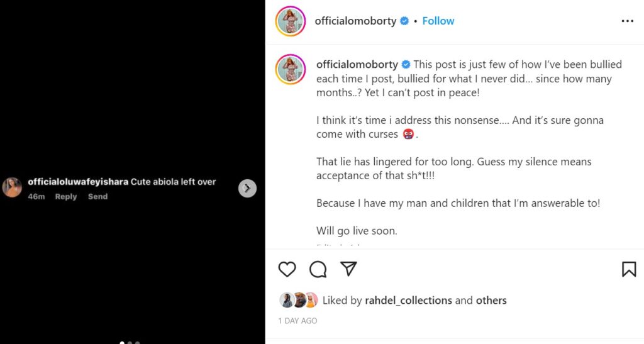Click the verified badge in the caption
644x344 pixels.
tap(406, 65)
